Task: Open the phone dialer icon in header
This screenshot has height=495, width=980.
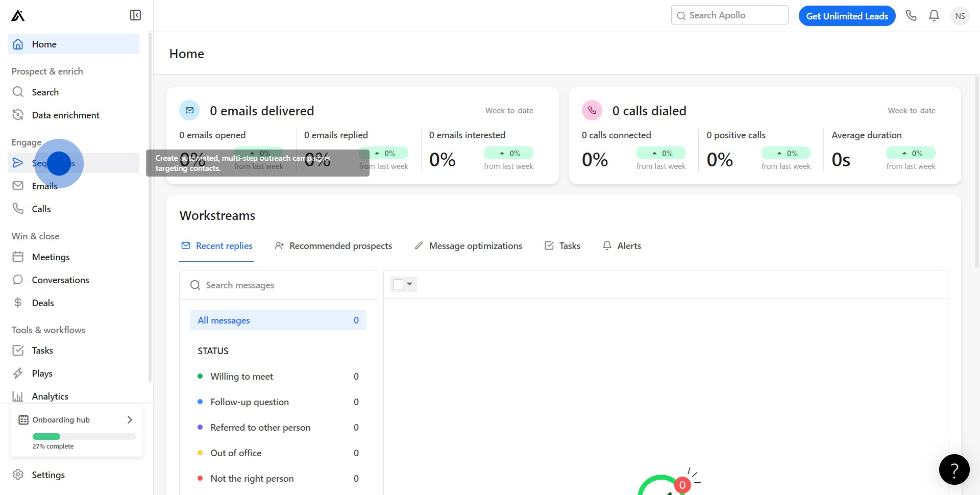Action: 911,16
